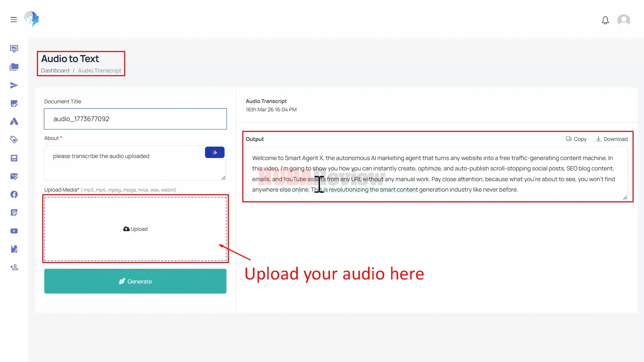Download the transcript output
644x362 pixels.
[x=611, y=139]
